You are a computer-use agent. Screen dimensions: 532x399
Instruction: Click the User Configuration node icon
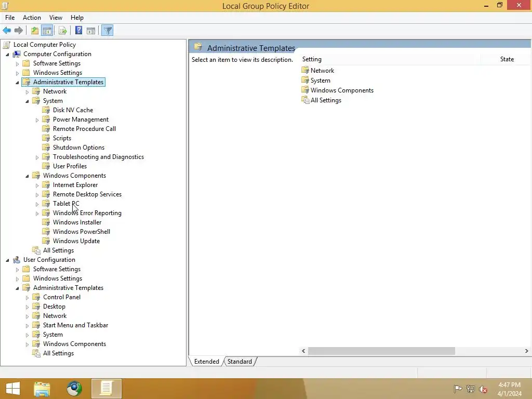coord(16,260)
